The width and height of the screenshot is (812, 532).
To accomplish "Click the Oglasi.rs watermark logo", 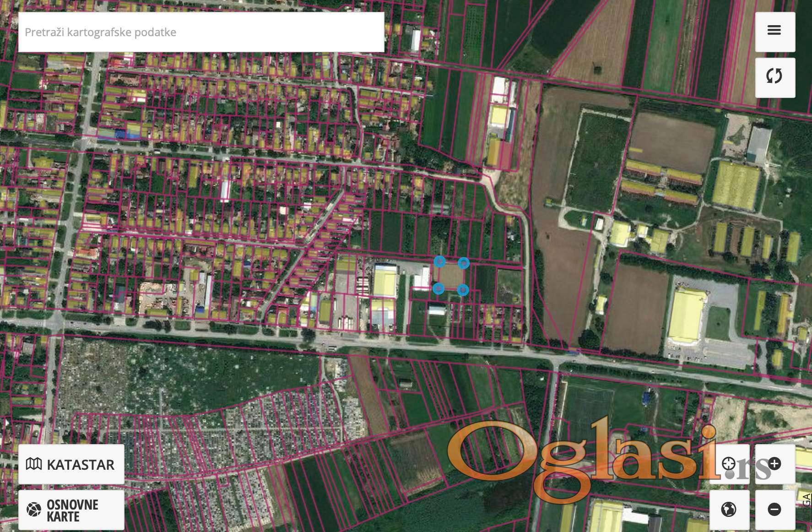I will [x=581, y=458].
